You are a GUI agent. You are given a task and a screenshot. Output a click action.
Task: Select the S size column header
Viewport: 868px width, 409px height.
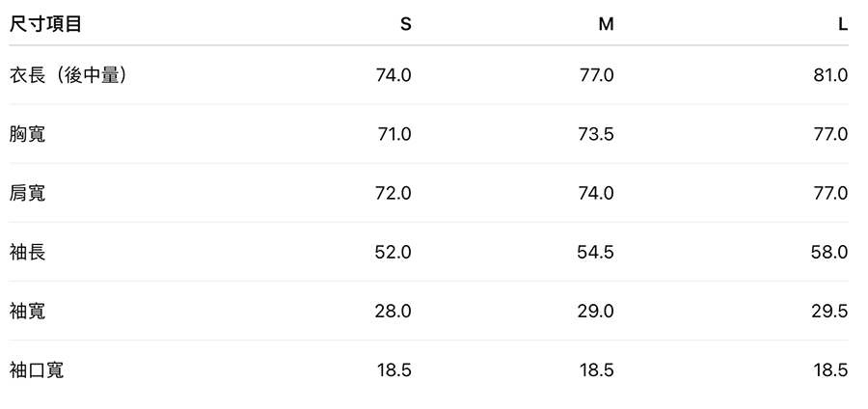click(x=405, y=25)
